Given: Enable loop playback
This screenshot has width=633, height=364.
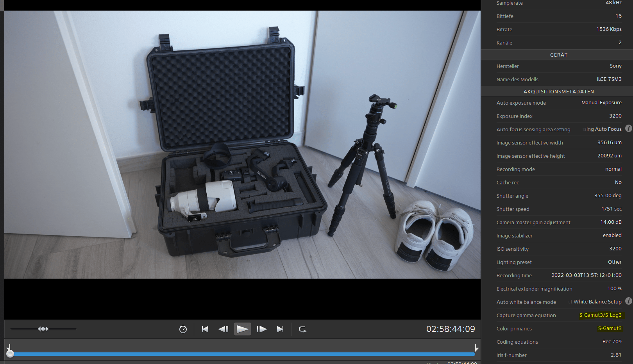Looking at the screenshot, I should point(302,329).
